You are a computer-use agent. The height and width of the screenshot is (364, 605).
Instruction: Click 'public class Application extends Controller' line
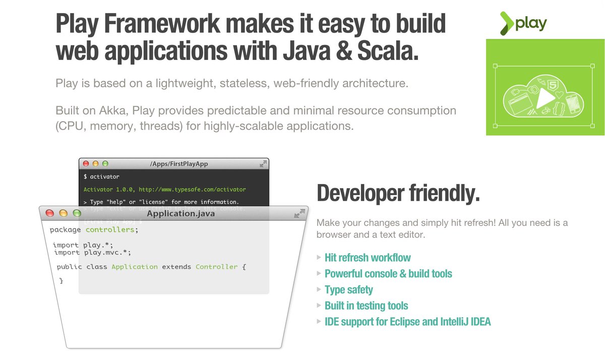point(151,267)
